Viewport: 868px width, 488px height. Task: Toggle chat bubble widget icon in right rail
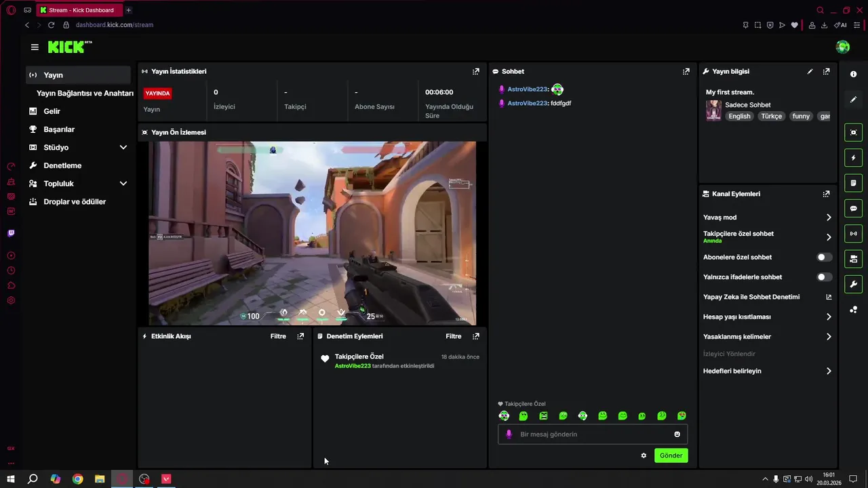pos(853,208)
